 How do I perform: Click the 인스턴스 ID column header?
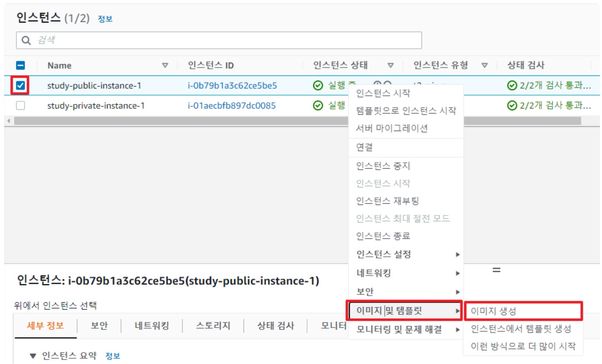click(211, 66)
